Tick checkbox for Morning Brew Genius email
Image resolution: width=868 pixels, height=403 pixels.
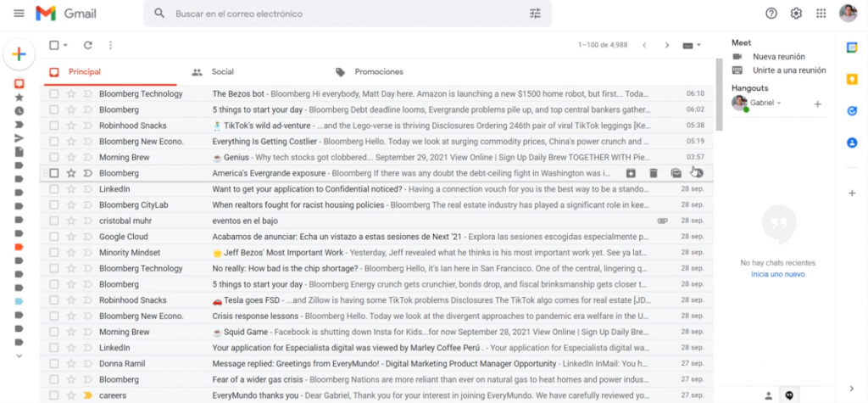tap(54, 157)
